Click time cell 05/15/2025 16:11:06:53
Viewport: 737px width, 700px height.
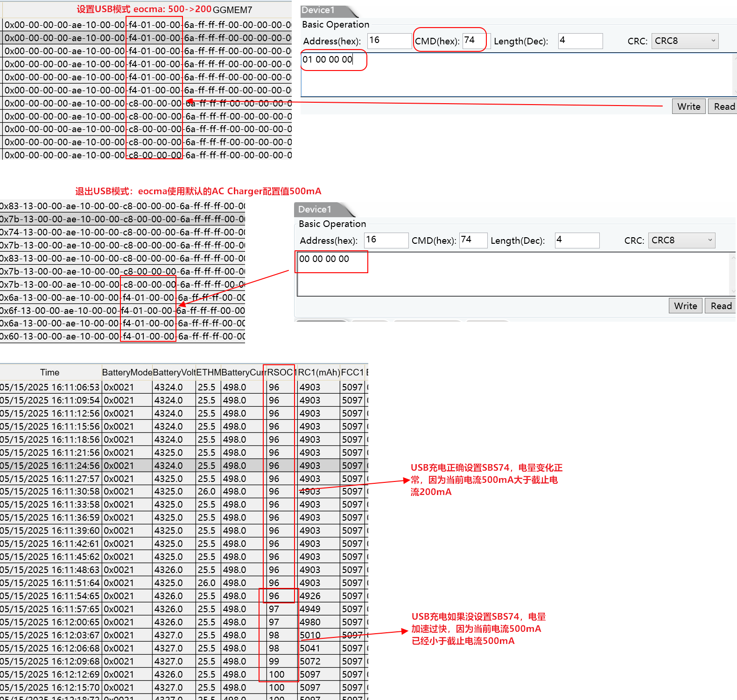pyautogui.click(x=50, y=387)
